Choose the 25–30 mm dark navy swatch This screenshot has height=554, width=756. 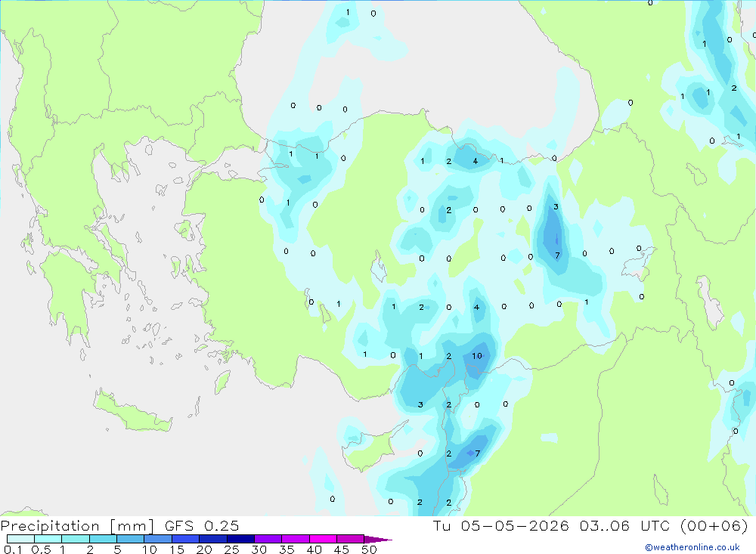click(240, 539)
